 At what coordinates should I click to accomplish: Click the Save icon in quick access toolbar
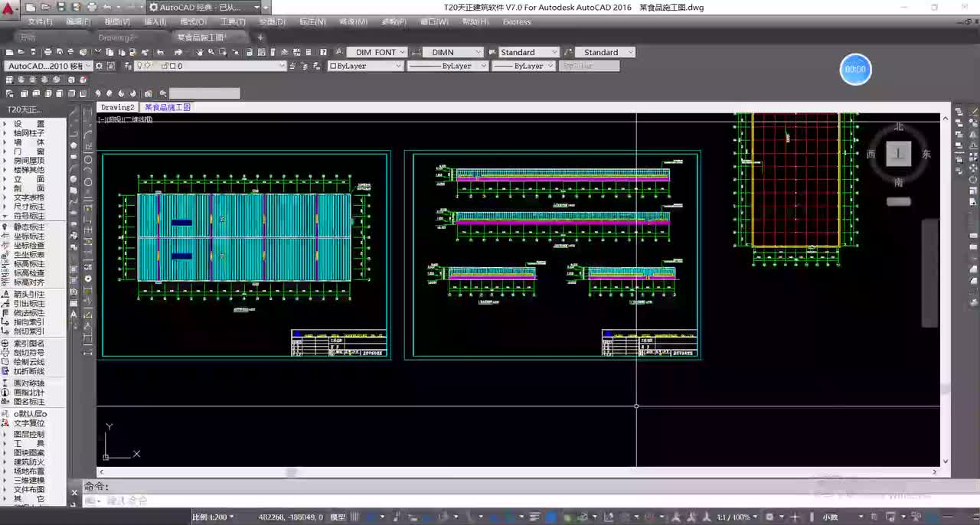point(61,8)
